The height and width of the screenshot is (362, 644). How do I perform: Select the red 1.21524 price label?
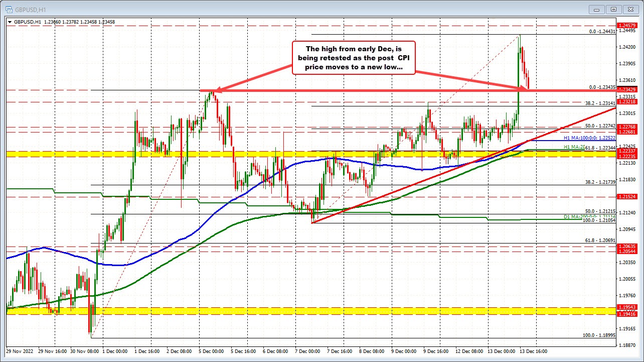click(627, 196)
